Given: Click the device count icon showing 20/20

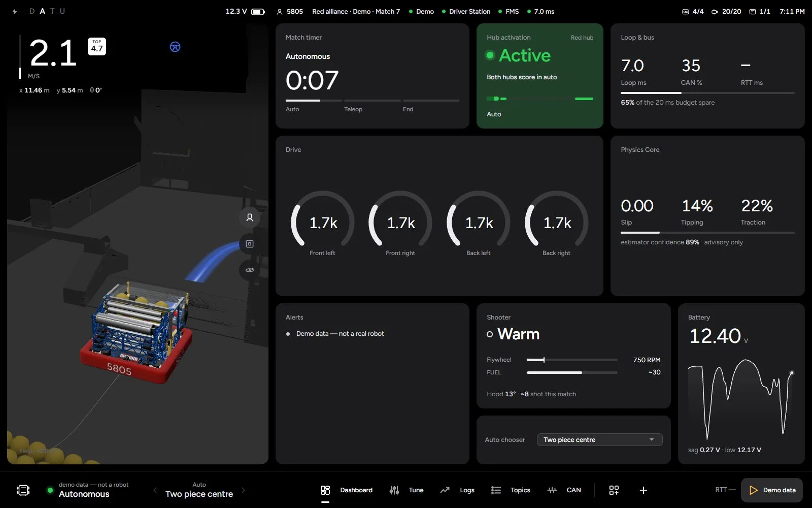Looking at the screenshot, I should [x=715, y=11].
